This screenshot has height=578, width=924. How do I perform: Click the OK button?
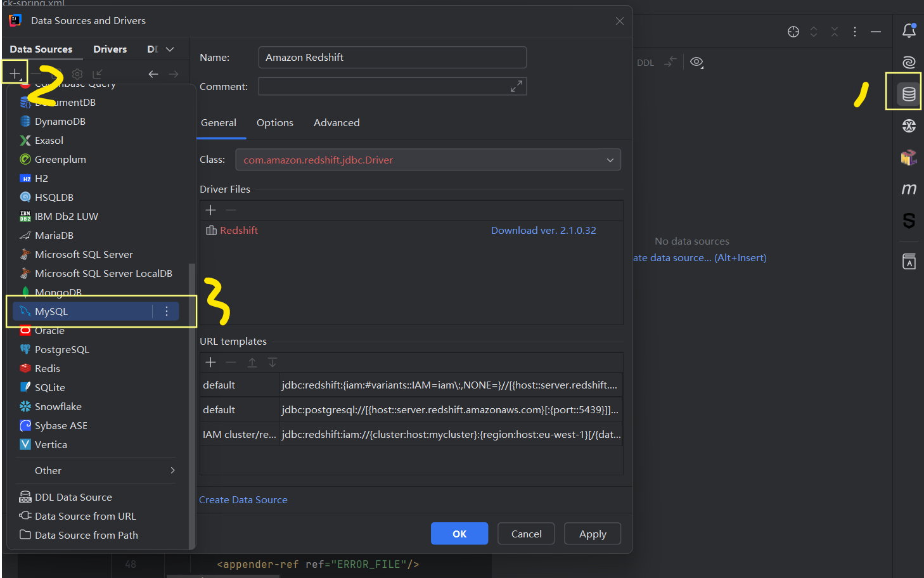(x=459, y=534)
